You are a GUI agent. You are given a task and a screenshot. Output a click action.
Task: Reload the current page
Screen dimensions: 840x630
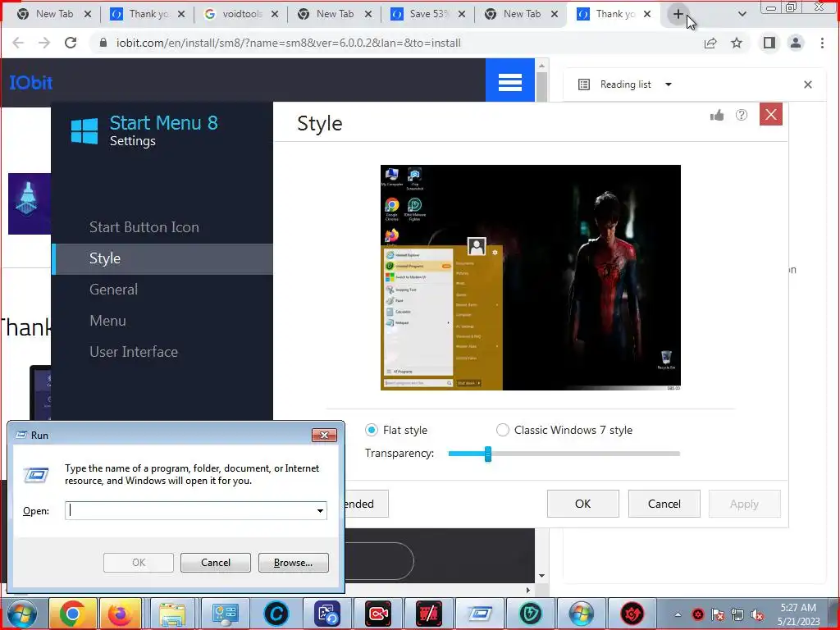pos(71,43)
